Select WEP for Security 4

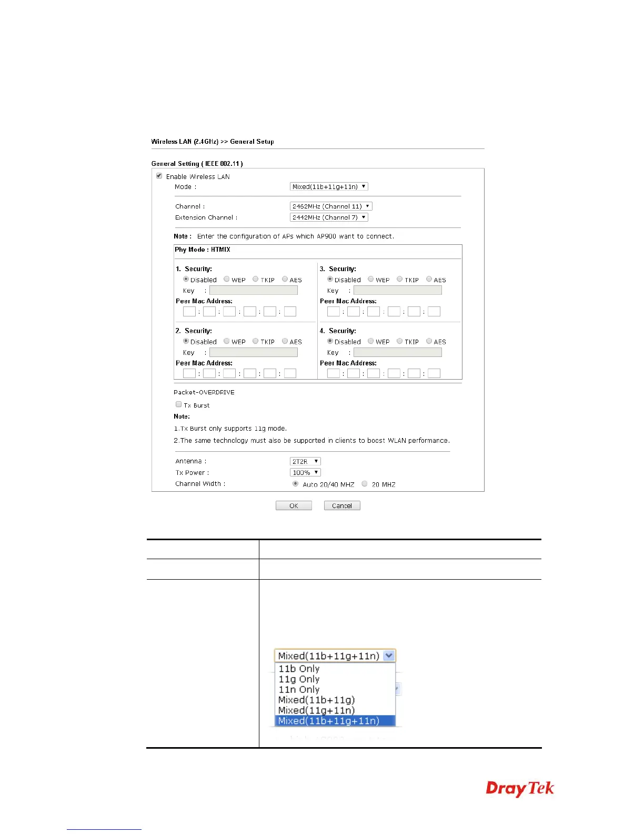370,341
